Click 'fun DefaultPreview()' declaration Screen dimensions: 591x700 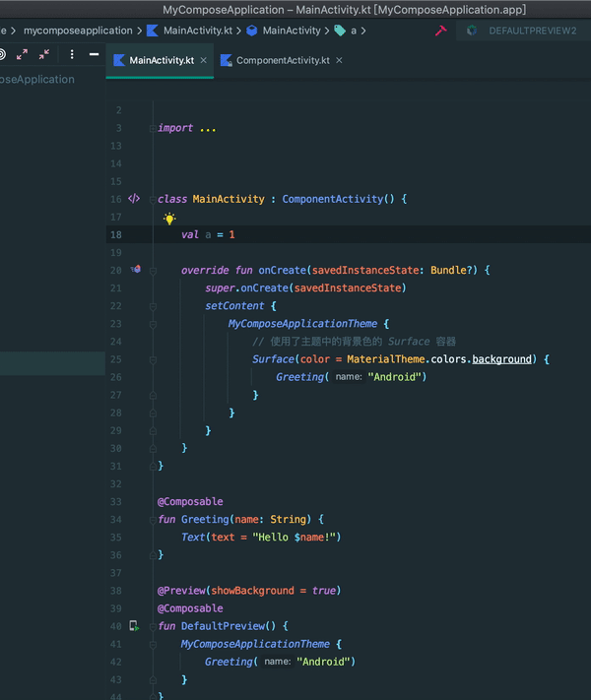coord(217,626)
